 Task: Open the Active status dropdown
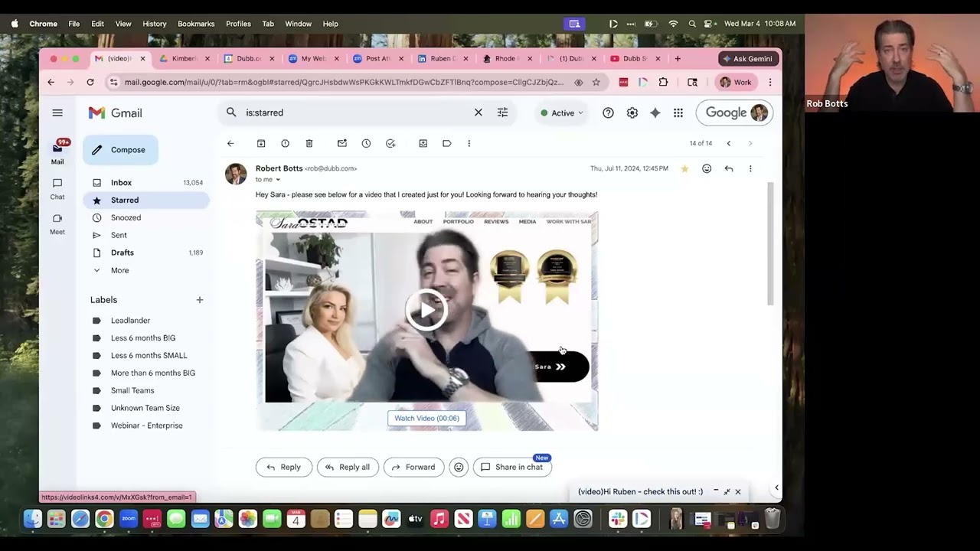[x=562, y=112]
